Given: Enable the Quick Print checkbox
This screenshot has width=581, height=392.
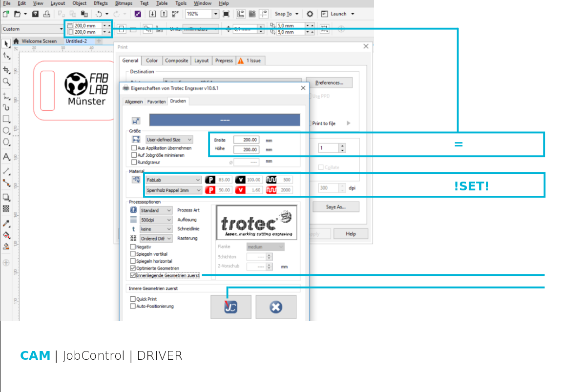Looking at the screenshot, I should click(x=133, y=299).
